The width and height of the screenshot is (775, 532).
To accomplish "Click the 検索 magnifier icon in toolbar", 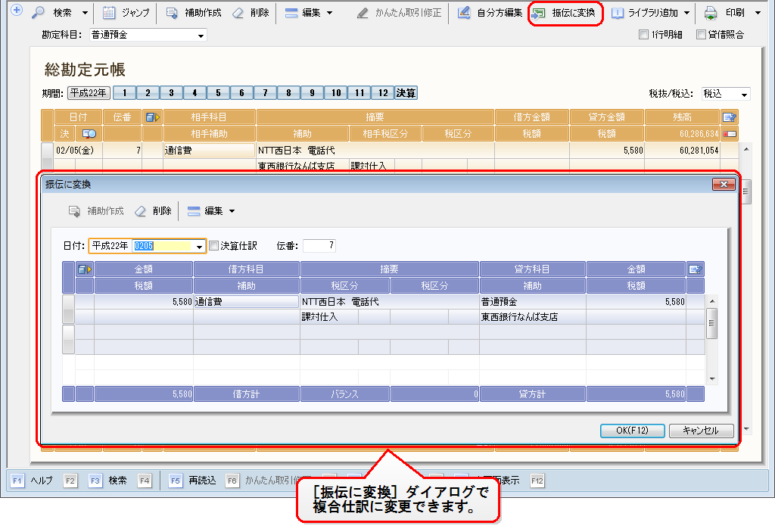I will (39, 13).
